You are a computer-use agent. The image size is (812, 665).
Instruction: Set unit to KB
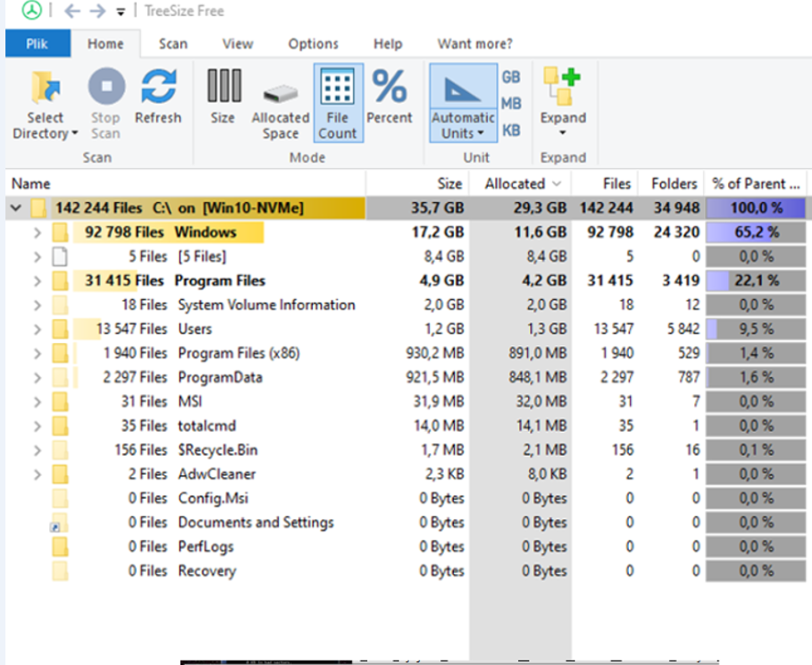(511, 130)
